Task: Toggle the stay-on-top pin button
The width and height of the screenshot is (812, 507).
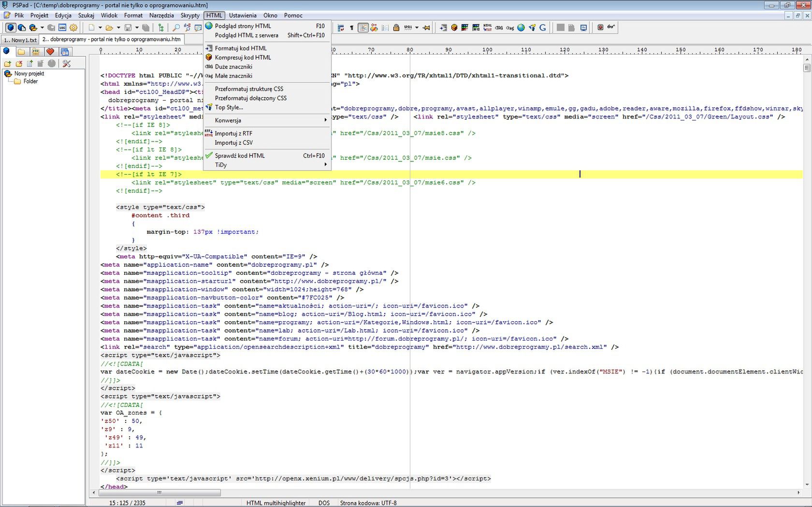Action: pyautogui.click(x=426, y=28)
